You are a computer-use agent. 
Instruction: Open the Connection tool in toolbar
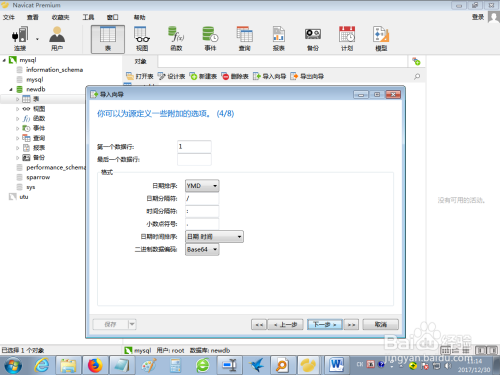coord(20,38)
